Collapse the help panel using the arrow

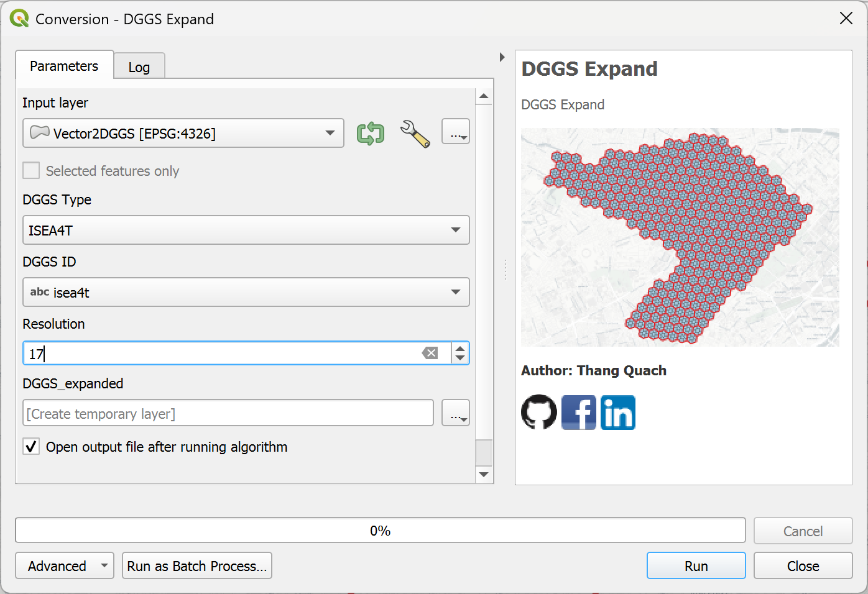502,57
